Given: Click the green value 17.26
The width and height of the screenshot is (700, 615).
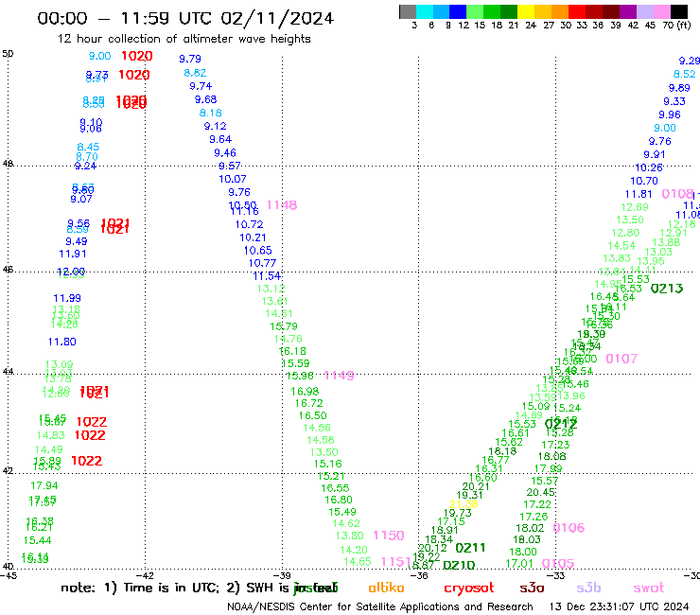Looking at the screenshot, I should point(534,517).
